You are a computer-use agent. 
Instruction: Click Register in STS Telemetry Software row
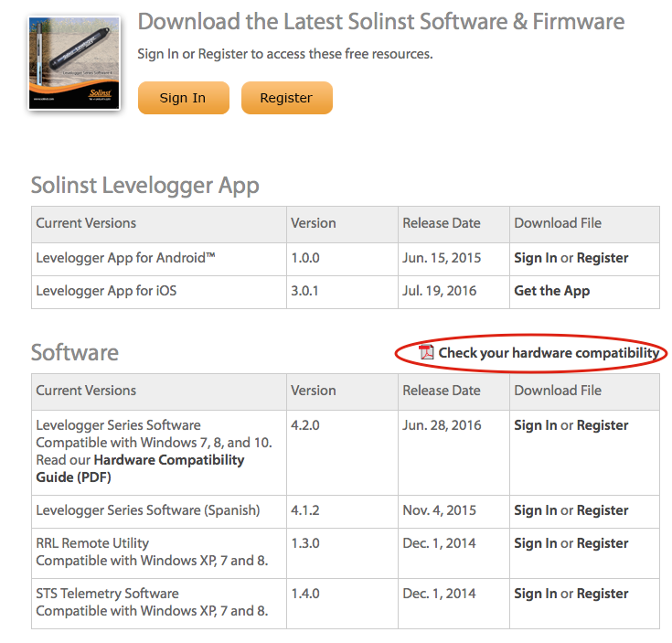pyautogui.click(x=603, y=594)
